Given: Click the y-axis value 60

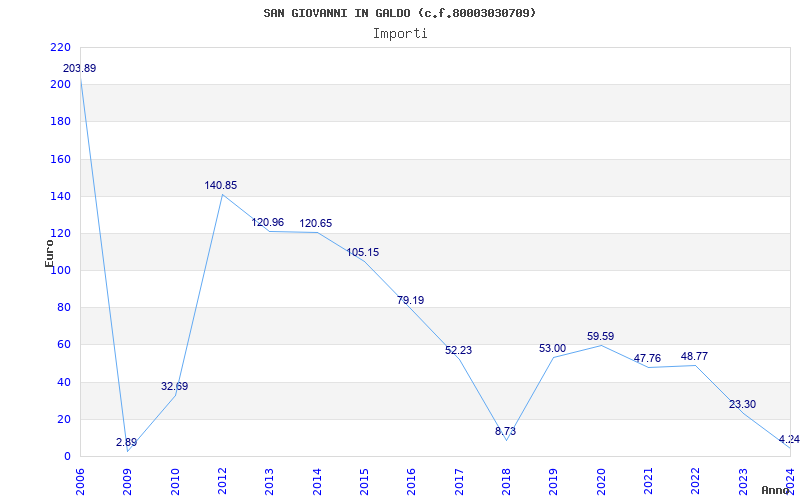Looking at the screenshot, I should click(x=64, y=345).
